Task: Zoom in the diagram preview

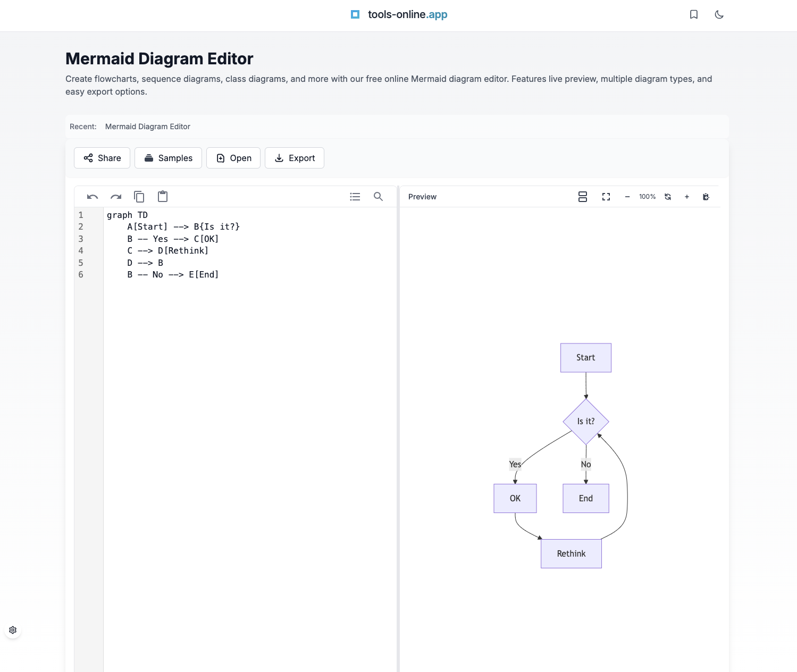Action: [x=687, y=197]
